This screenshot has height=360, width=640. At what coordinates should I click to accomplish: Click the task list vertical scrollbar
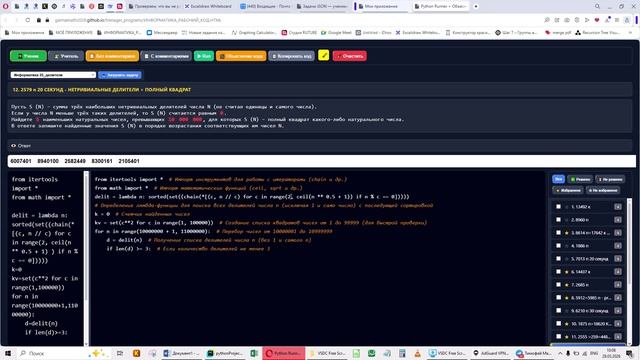(x=629, y=271)
